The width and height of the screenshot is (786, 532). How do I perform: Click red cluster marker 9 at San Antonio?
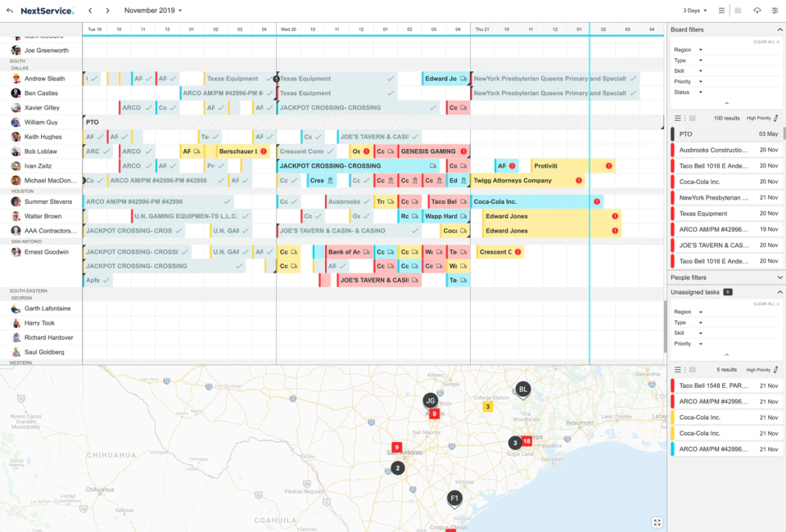pos(396,447)
